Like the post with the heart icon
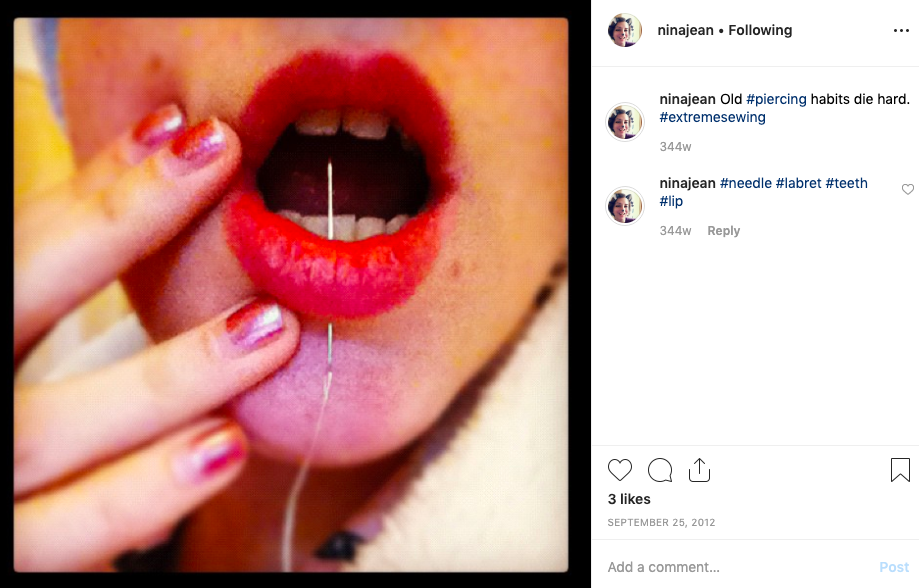The width and height of the screenshot is (919, 588). pos(620,470)
